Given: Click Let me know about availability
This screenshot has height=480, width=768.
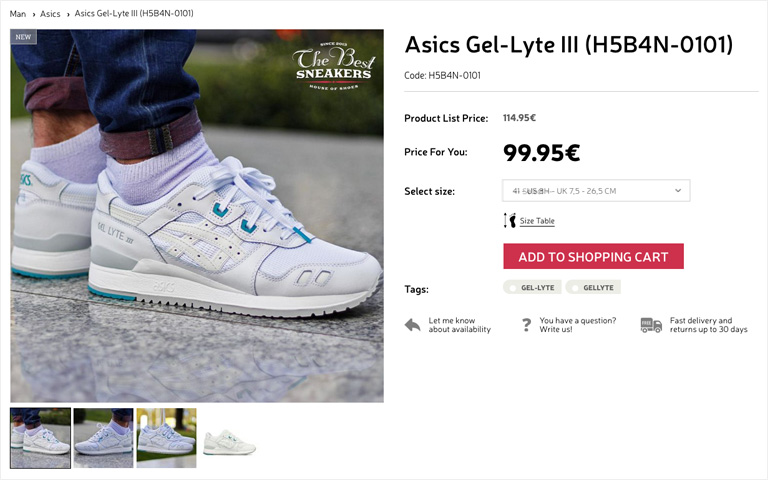Looking at the screenshot, I should 459,325.
